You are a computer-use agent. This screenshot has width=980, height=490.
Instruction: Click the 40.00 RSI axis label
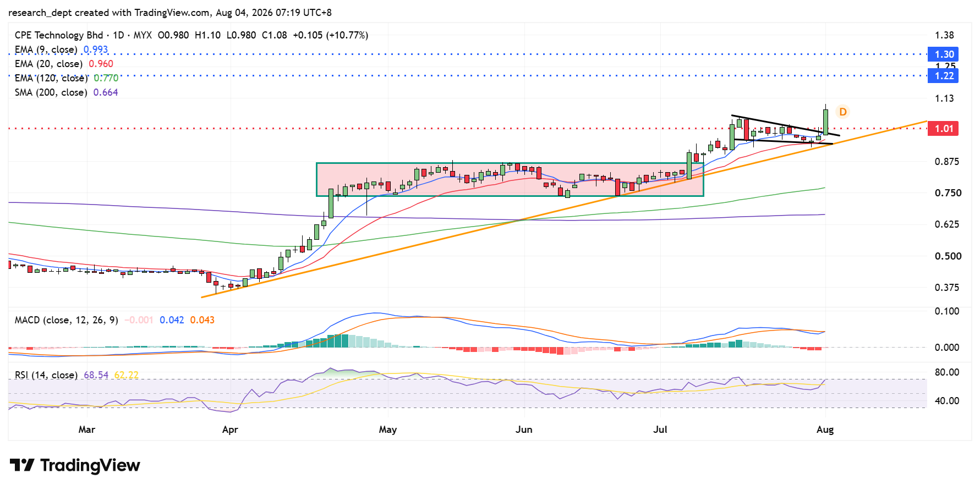tap(947, 401)
